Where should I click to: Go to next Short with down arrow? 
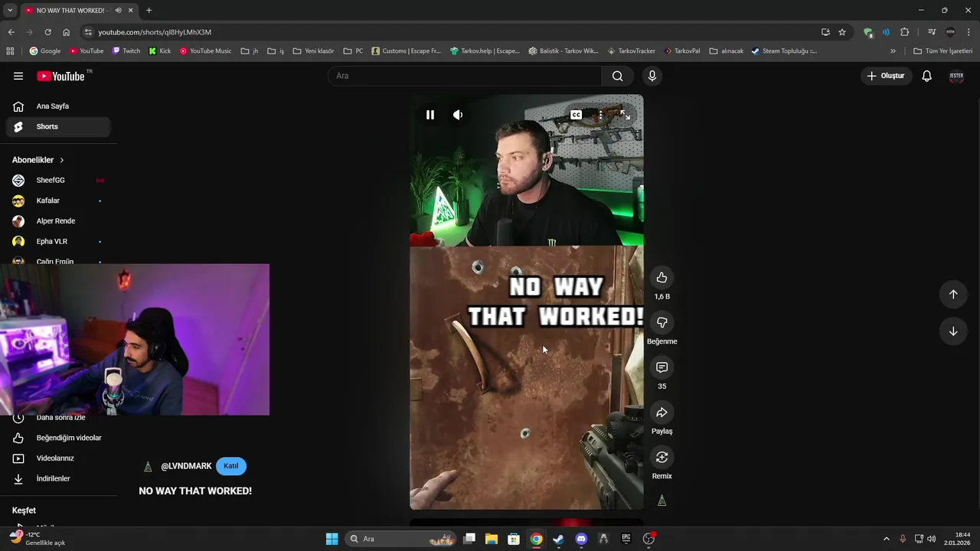pos(953,331)
